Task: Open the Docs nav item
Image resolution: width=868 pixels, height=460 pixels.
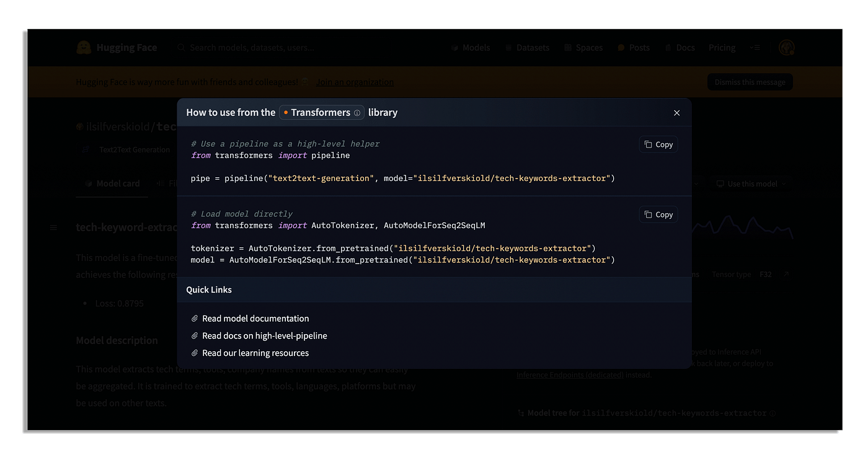Action: coord(680,48)
